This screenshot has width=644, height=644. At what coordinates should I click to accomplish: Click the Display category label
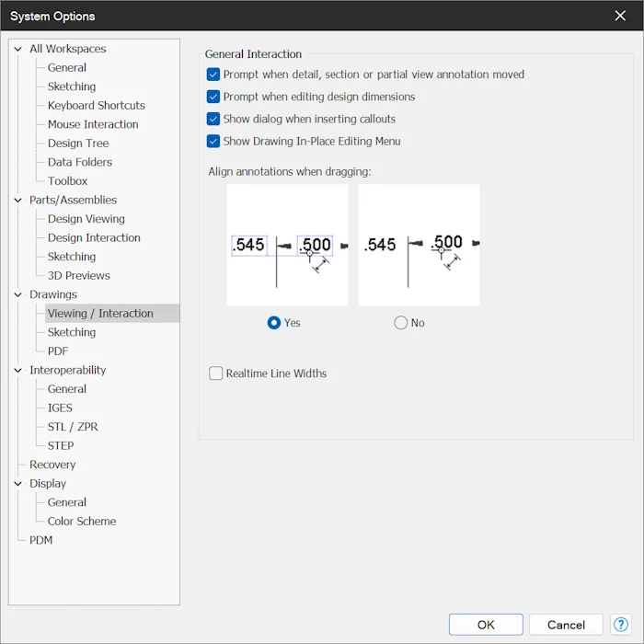click(48, 483)
